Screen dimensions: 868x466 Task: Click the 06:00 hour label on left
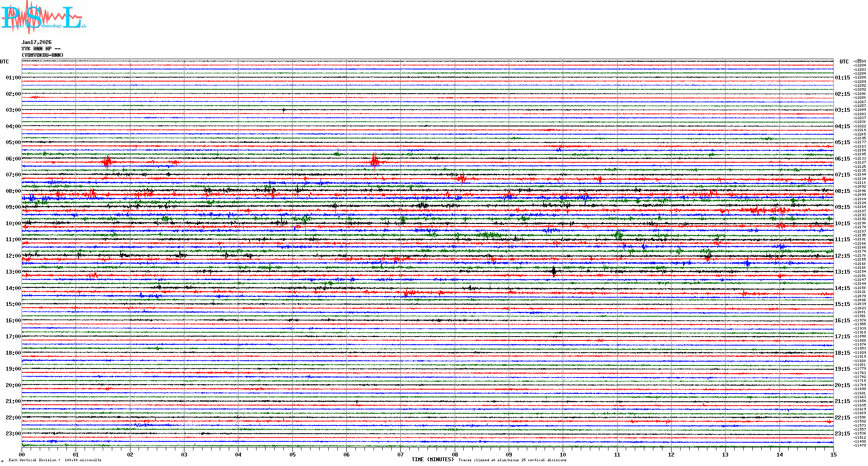pyautogui.click(x=13, y=159)
